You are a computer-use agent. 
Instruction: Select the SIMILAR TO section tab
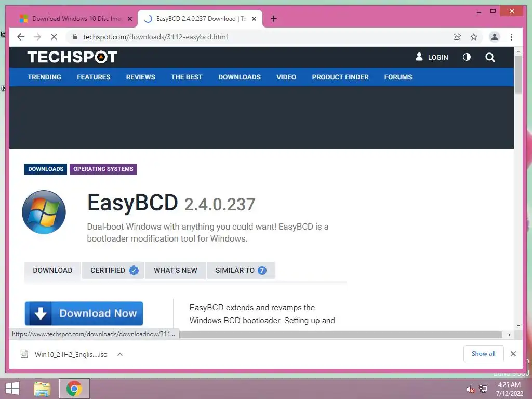(x=241, y=270)
